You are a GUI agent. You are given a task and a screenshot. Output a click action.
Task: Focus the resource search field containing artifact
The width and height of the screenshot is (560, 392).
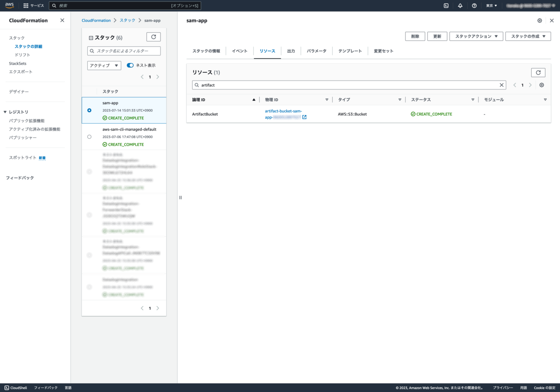tap(349, 85)
